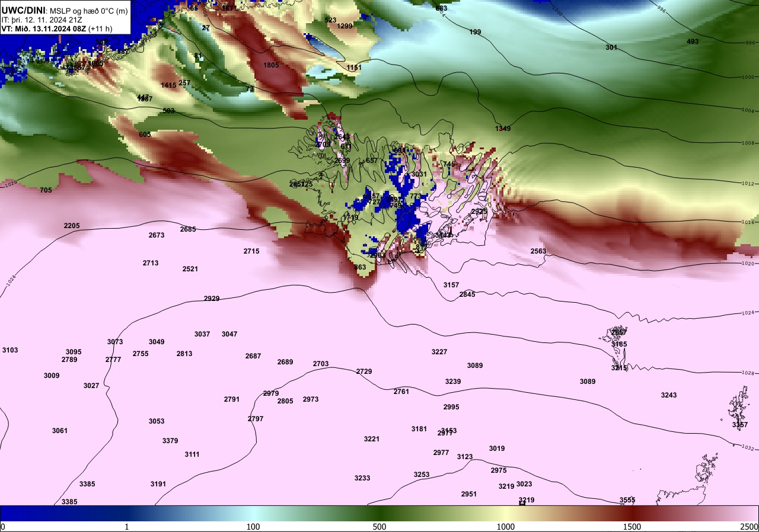The width and height of the screenshot is (759, 532).
Task: Click the 3243 value in the east
Action: [669, 395]
